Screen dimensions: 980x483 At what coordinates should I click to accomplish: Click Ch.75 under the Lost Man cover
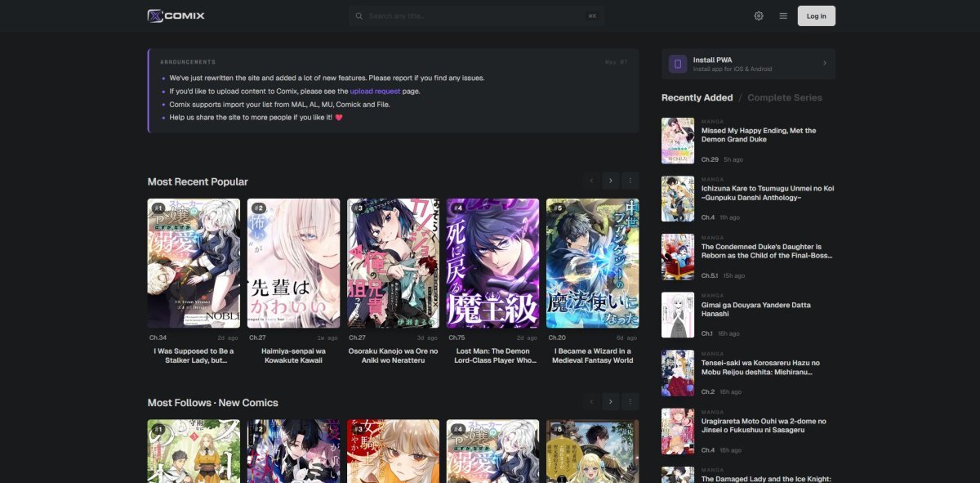[x=457, y=338]
